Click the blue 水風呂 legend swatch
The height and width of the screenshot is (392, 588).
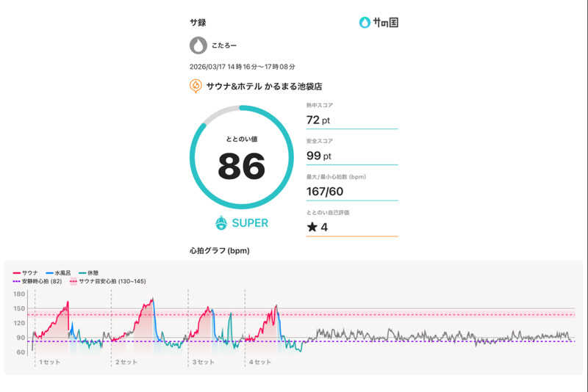click(x=49, y=273)
